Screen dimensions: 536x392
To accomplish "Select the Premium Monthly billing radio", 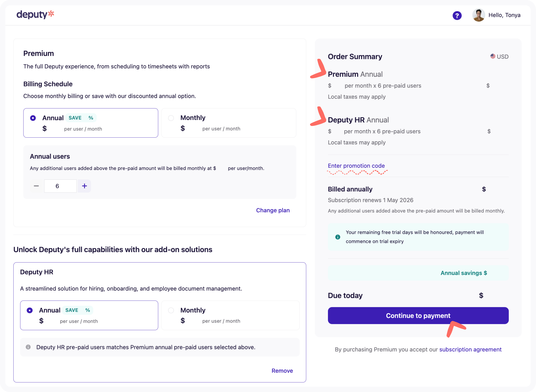I will click(171, 118).
